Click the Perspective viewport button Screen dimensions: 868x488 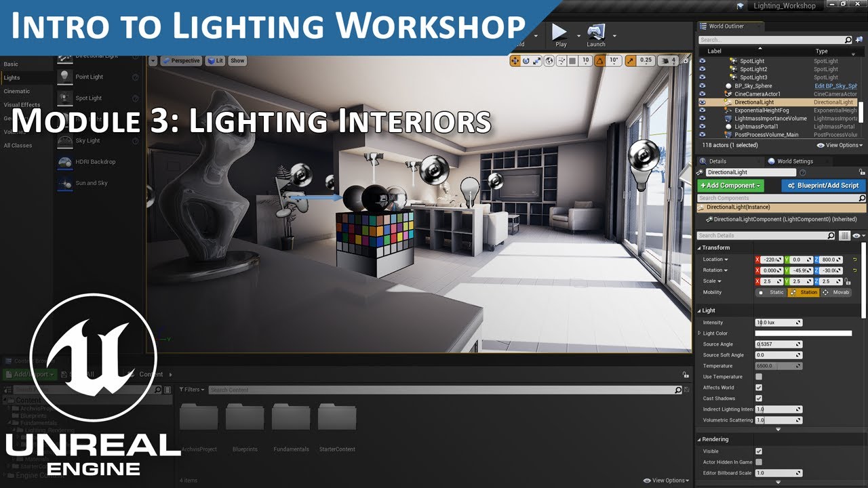click(x=181, y=60)
